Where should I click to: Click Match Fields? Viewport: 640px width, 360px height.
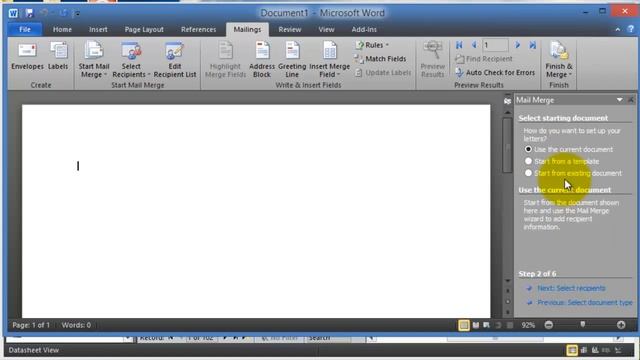380,59
